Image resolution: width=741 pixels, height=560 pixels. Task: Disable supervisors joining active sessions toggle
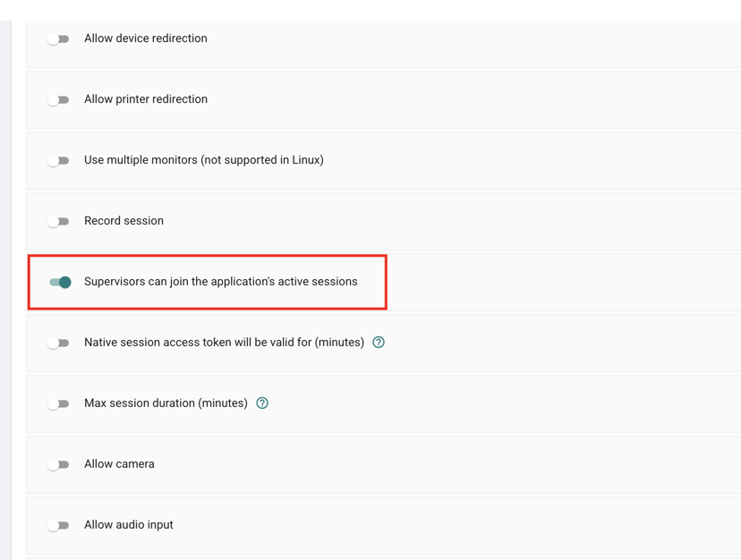click(60, 282)
